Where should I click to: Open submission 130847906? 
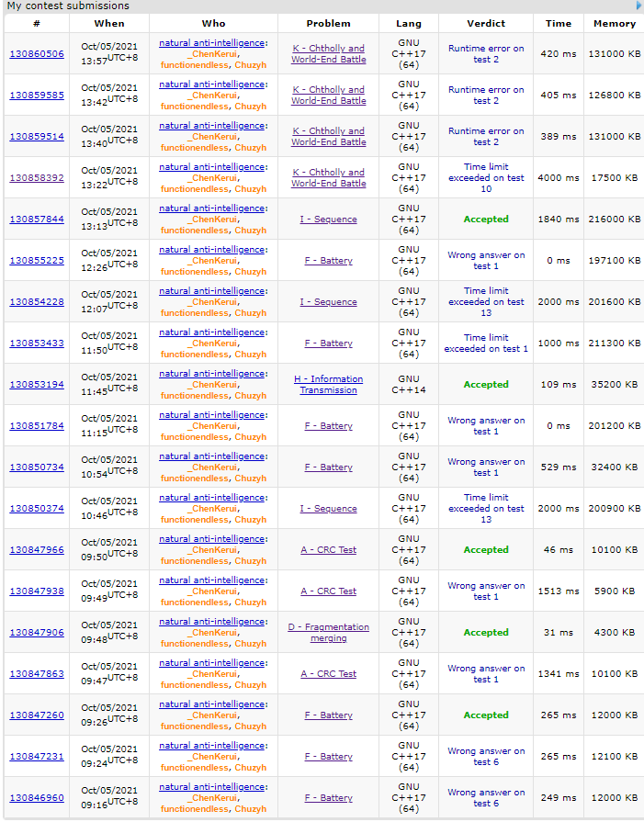click(x=37, y=633)
